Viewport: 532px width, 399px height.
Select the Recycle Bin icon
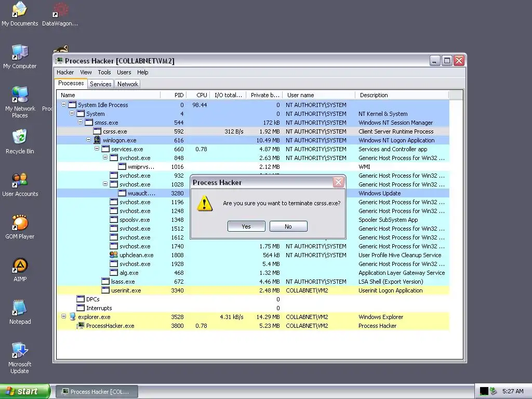20,141
